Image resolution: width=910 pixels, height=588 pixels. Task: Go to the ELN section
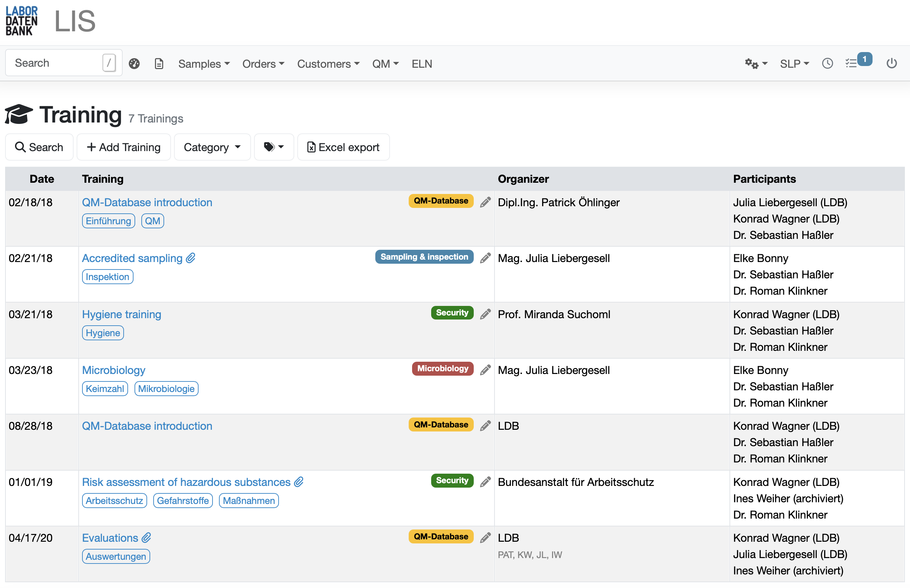421,63
